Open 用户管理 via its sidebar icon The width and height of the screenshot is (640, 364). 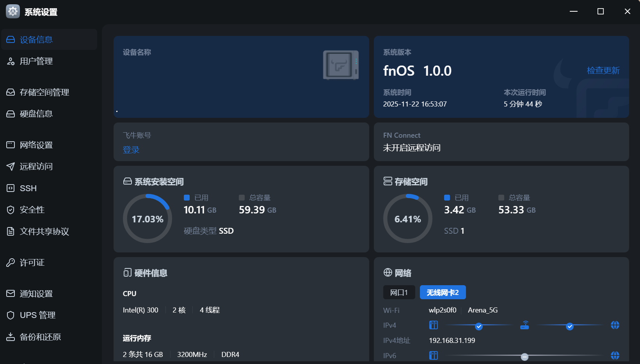[11, 61]
